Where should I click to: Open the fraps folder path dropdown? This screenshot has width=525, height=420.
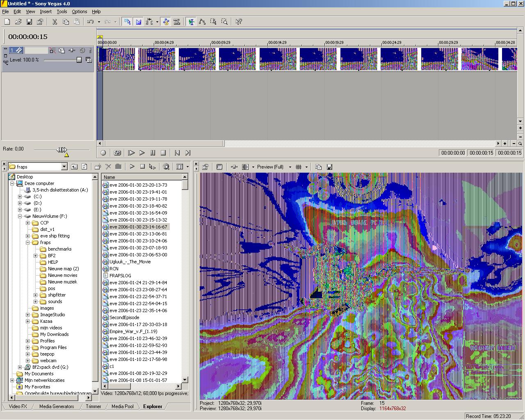(x=64, y=167)
